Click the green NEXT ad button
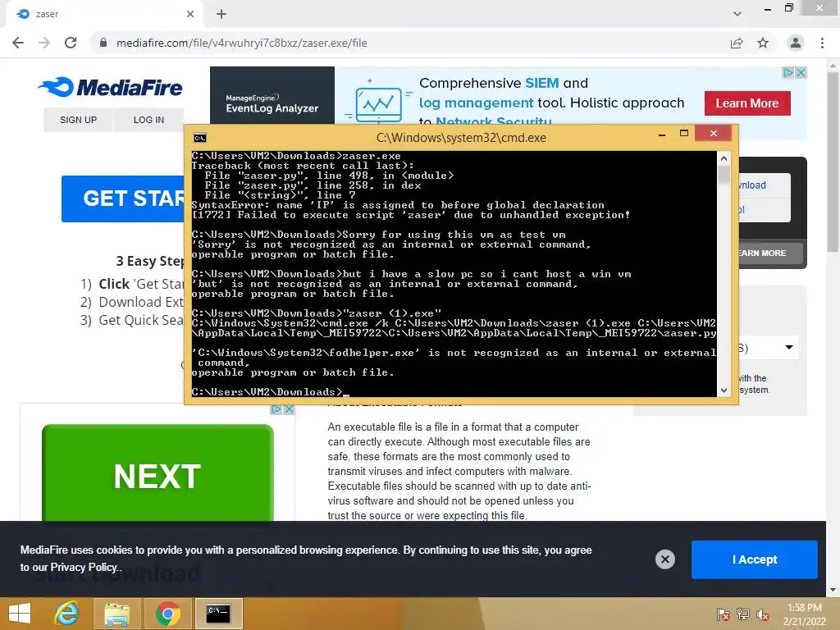840x630 pixels. [x=157, y=472]
